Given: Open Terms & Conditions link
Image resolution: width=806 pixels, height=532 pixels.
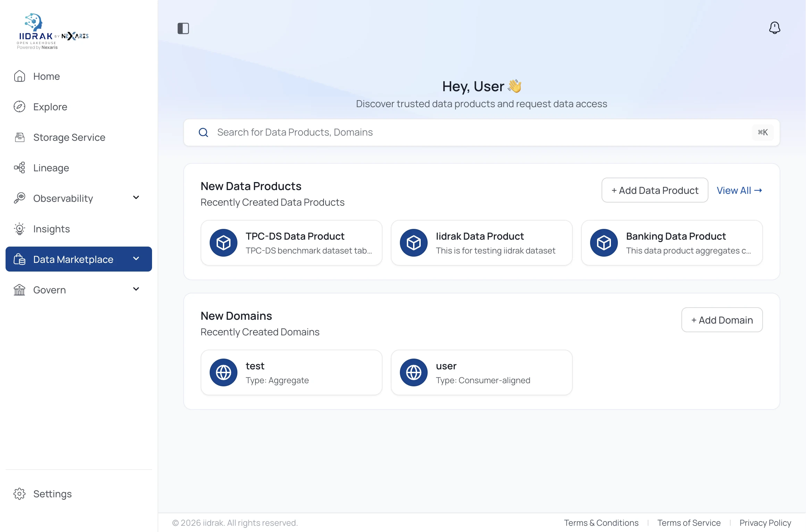Looking at the screenshot, I should pos(601,523).
